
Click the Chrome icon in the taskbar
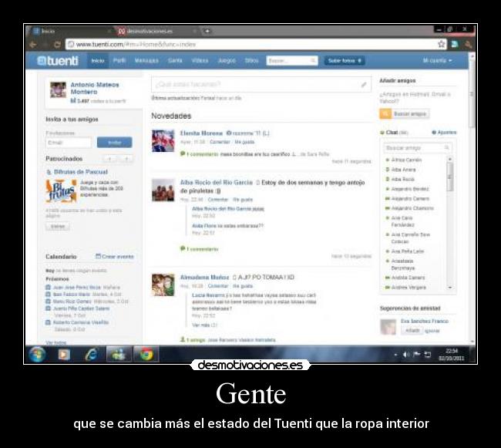click(x=146, y=355)
